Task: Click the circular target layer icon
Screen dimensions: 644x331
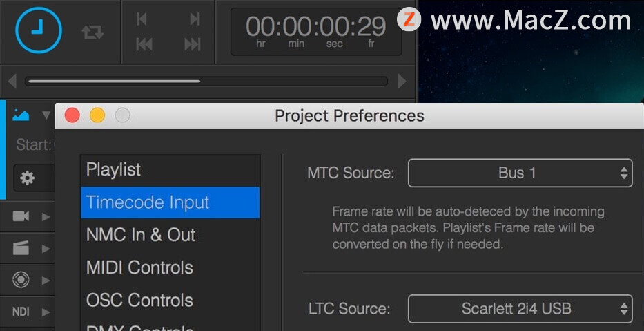Action: (x=21, y=280)
